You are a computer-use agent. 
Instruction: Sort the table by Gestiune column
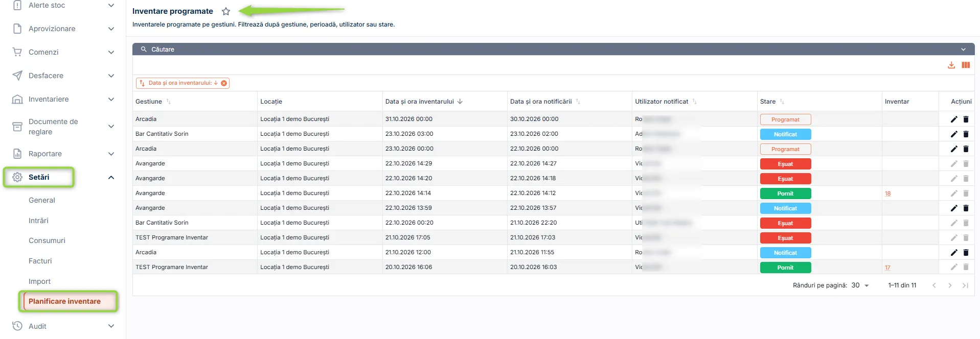pyautogui.click(x=169, y=102)
